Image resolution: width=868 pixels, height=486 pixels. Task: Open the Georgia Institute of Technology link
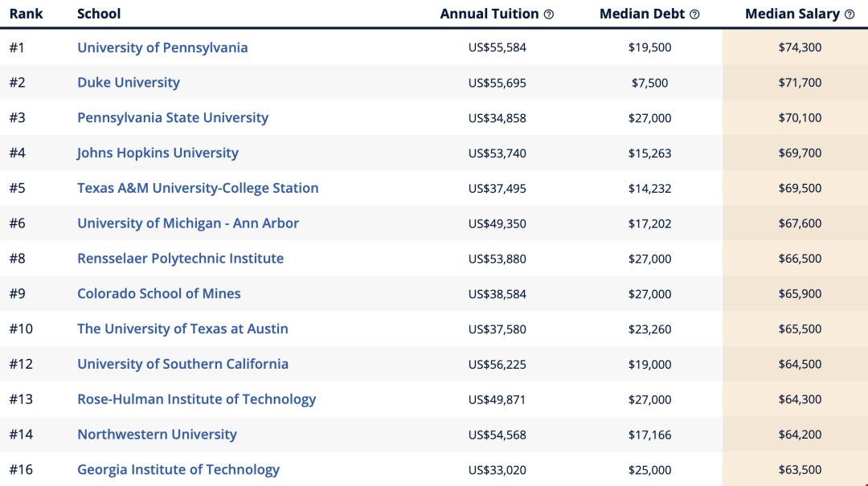pos(178,469)
